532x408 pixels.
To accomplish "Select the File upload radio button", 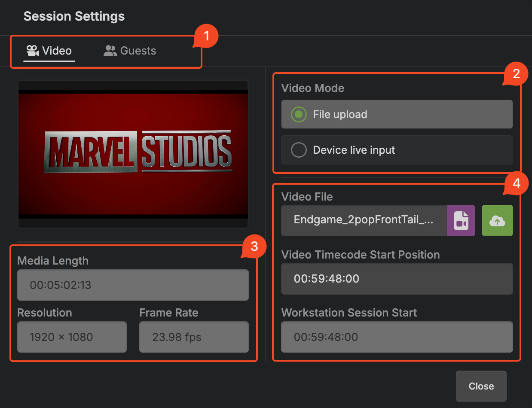I will pyautogui.click(x=300, y=114).
